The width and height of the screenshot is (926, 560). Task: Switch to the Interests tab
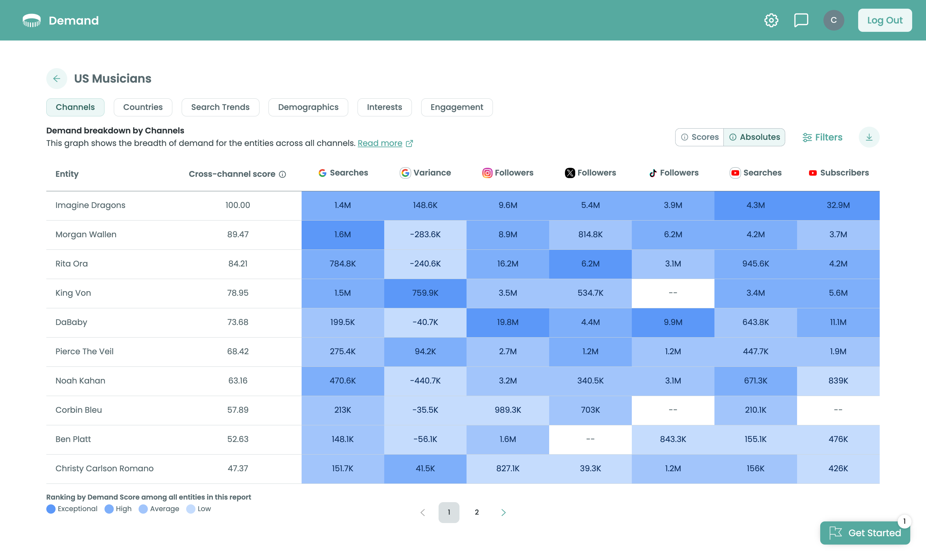[x=385, y=107]
